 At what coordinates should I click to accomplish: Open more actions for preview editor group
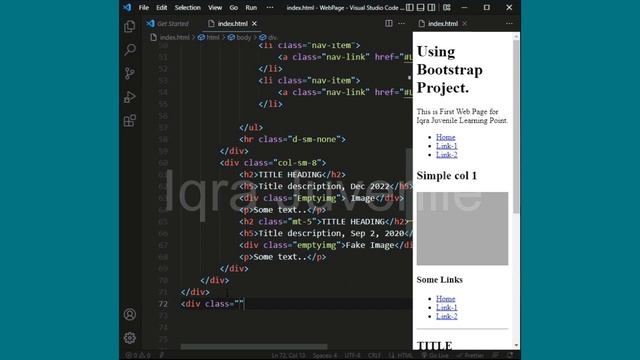coord(509,24)
